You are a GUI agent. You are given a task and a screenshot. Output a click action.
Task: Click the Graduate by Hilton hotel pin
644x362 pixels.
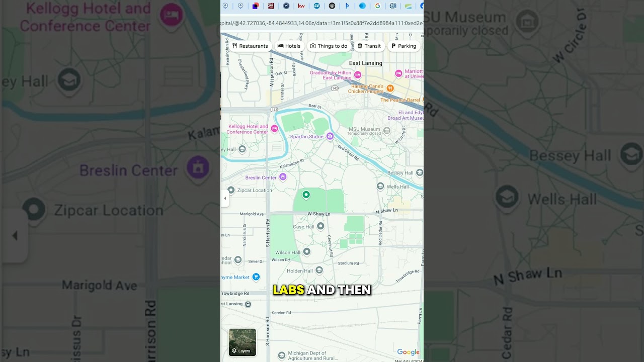click(x=358, y=75)
